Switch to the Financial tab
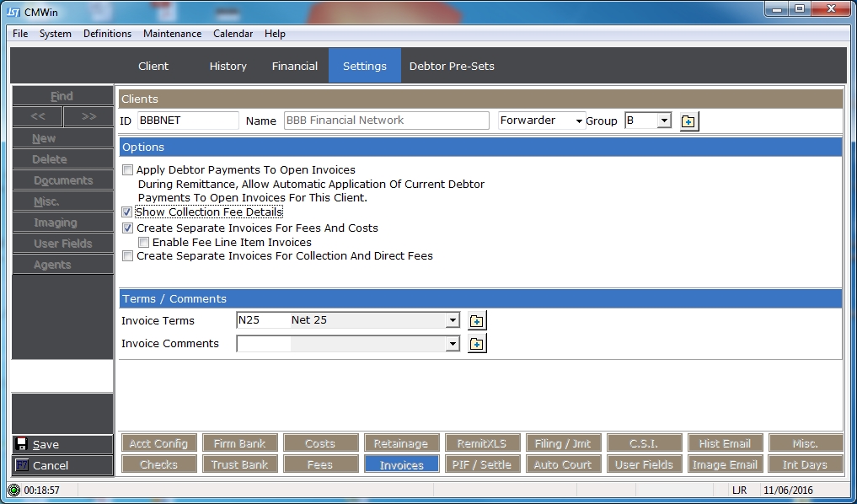Image resolution: width=857 pixels, height=504 pixels. pyautogui.click(x=294, y=66)
